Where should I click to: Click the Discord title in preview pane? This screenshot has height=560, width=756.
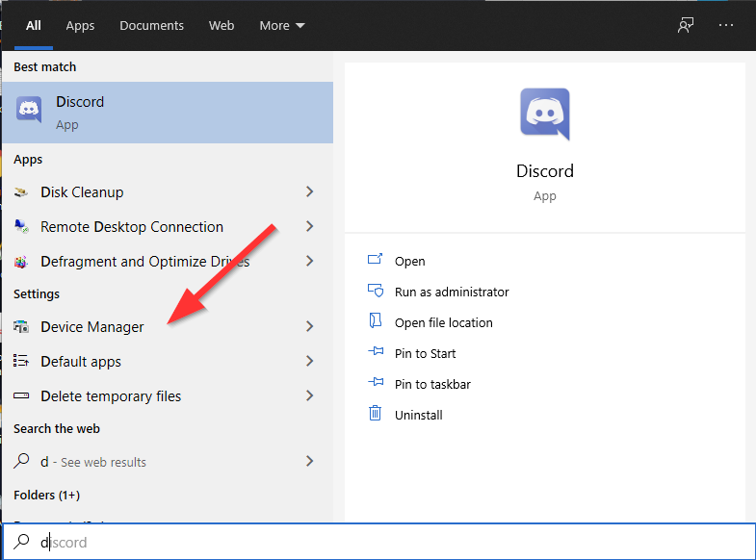[x=545, y=171]
